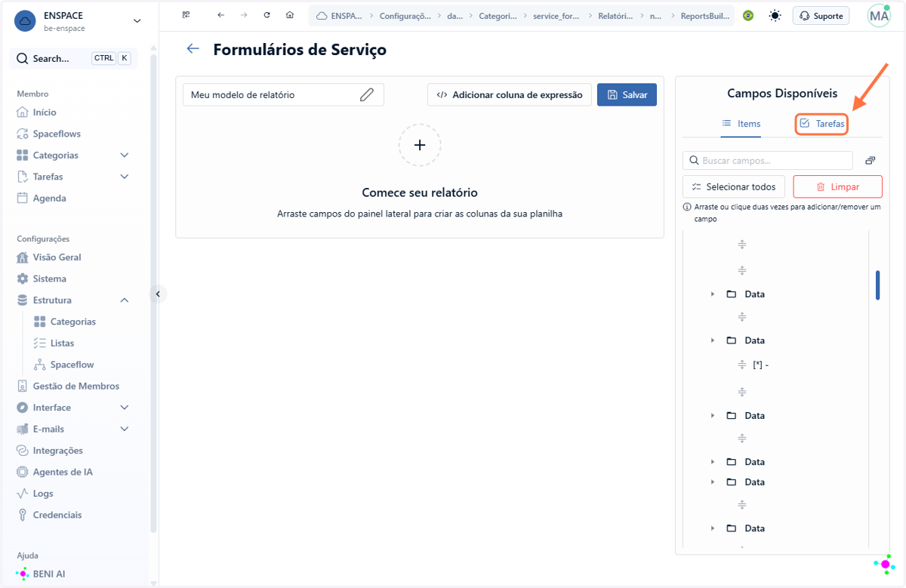The image size is (906, 588).
Task: Click the browser-style back arrow in top bar
Action: (220, 15)
